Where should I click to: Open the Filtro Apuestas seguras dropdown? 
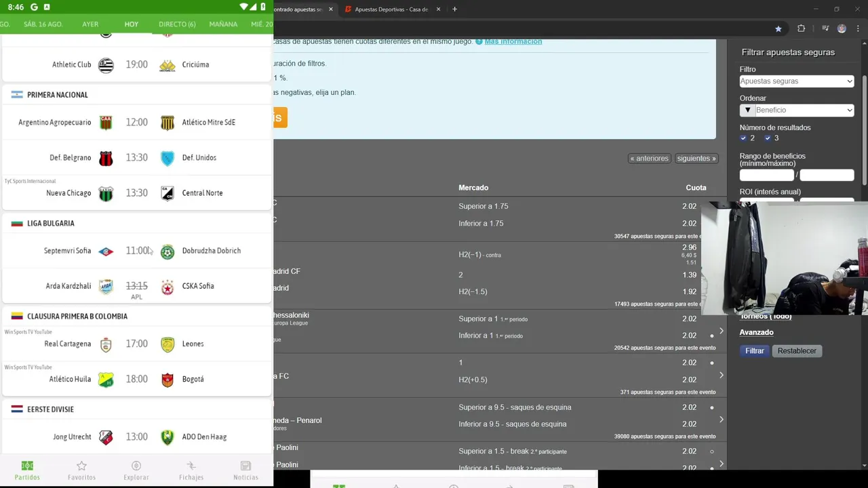(x=797, y=81)
